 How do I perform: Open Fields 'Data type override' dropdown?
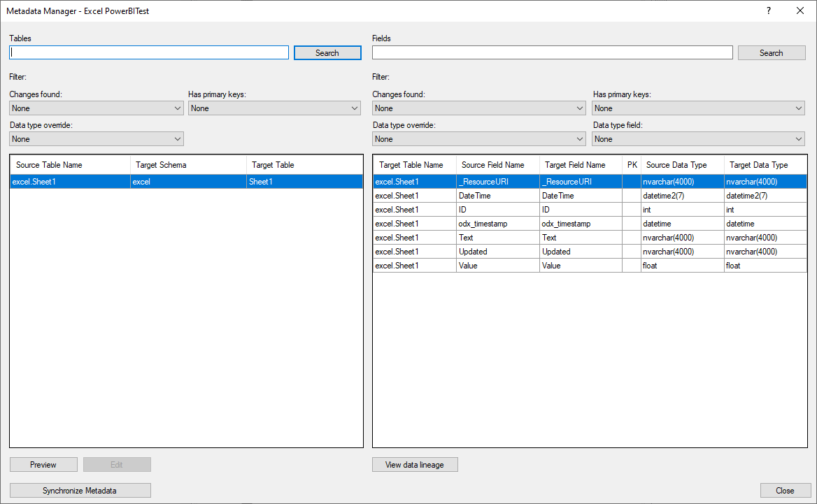click(479, 139)
